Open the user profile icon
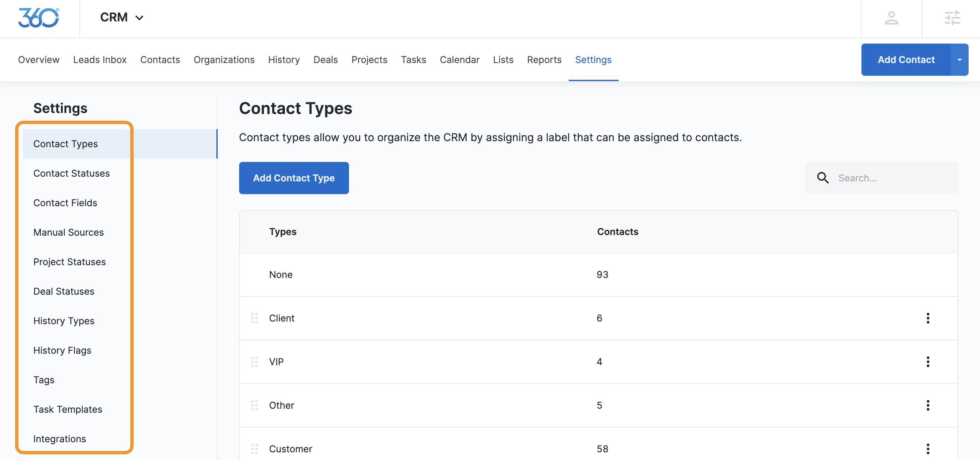Viewport: 980px width, 460px height. [x=891, y=18]
